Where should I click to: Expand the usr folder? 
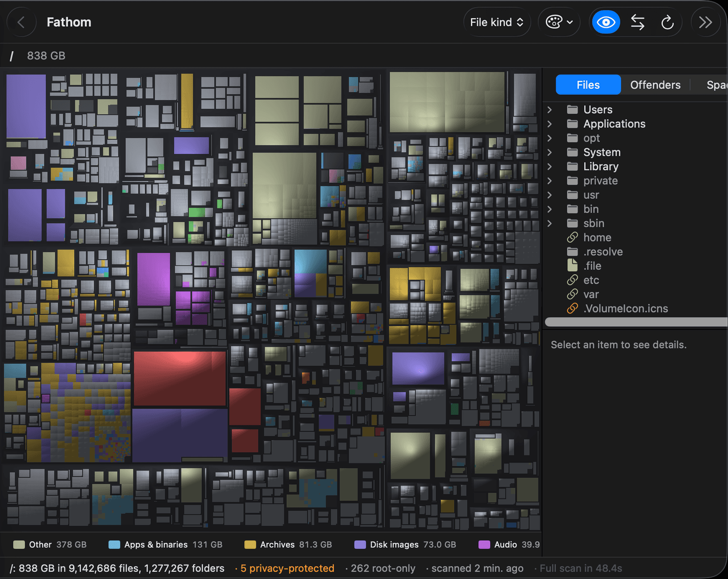coord(550,195)
